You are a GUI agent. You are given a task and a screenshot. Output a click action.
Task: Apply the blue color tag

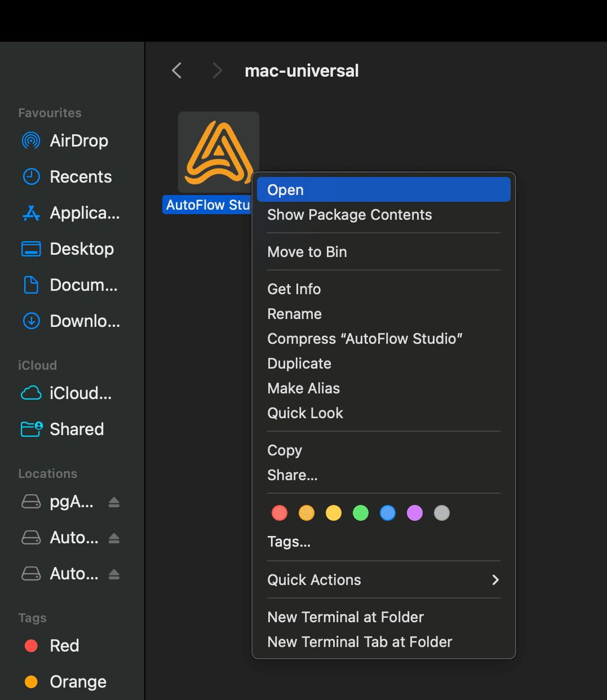(388, 513)
